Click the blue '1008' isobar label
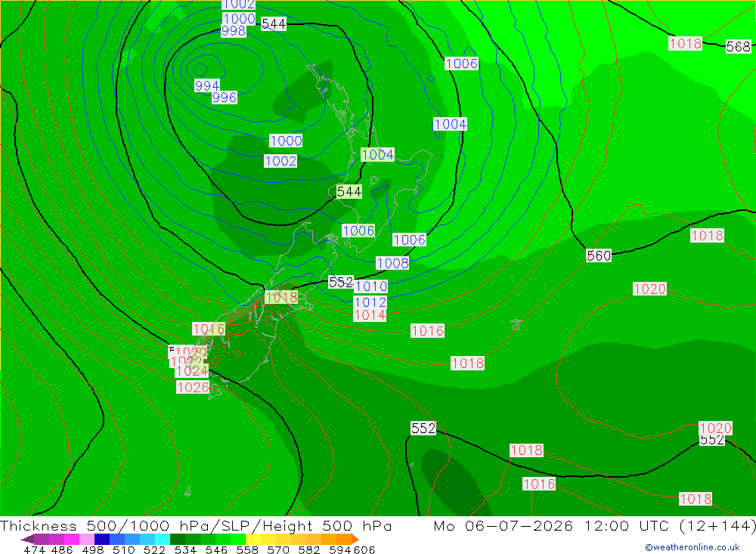Viewport: 756px width, 554px height. pos(392,263)
